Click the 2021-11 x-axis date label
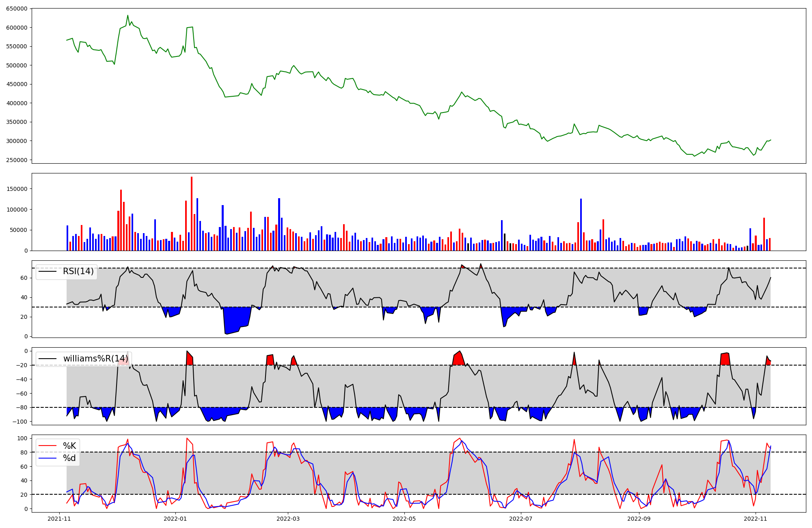 [59, 519]
